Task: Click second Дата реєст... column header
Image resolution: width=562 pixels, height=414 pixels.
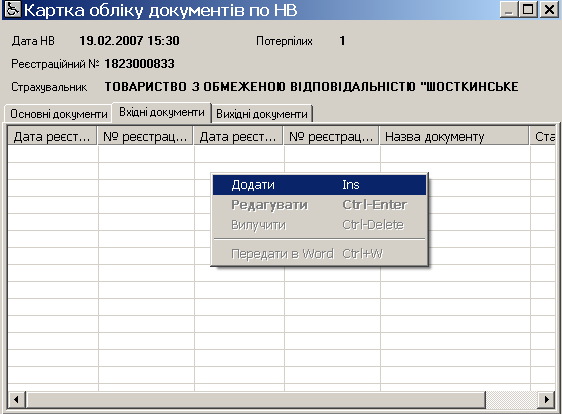Action: point(238,137)
